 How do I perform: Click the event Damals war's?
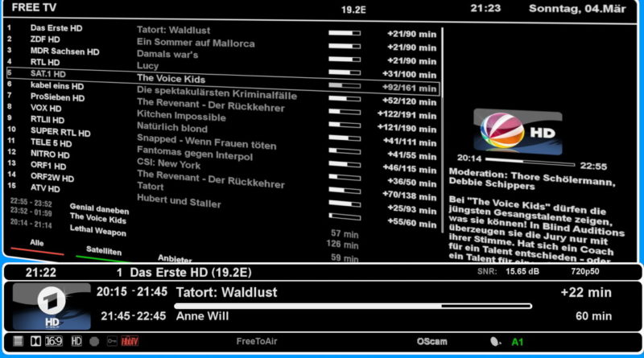[x=167, y=54]
